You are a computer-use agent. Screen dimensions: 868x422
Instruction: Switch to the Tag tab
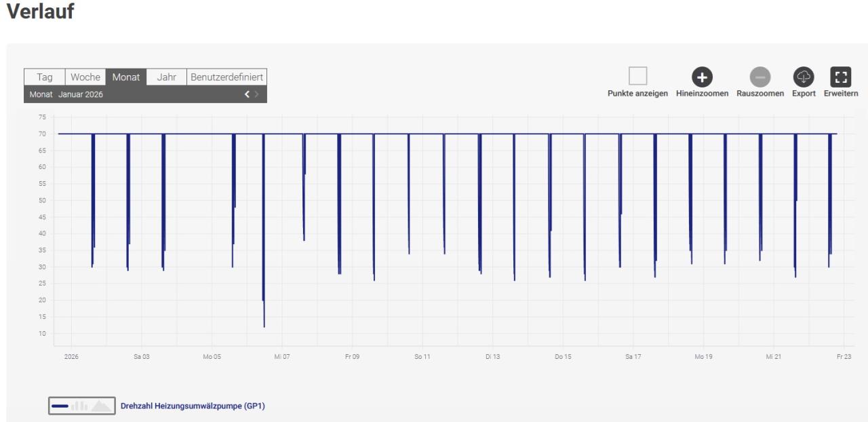[x=44, y=77]
